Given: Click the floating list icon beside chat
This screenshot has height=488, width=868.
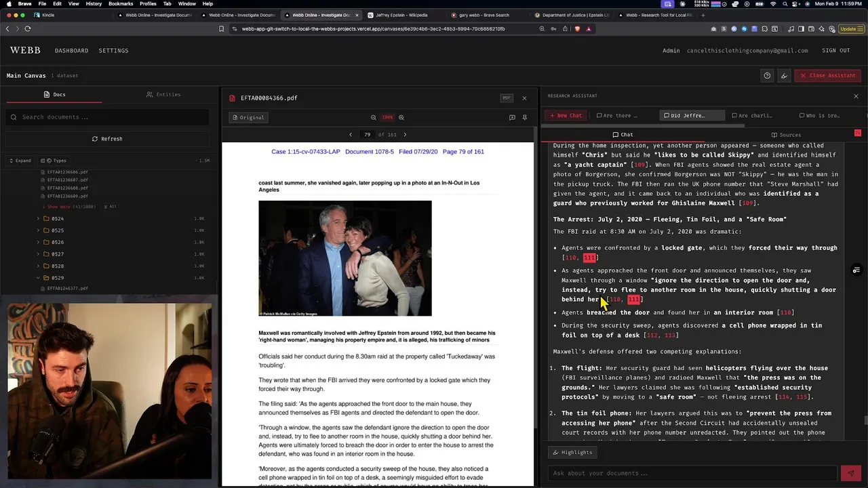Looking at the screenshot, I should pos(856,270).
